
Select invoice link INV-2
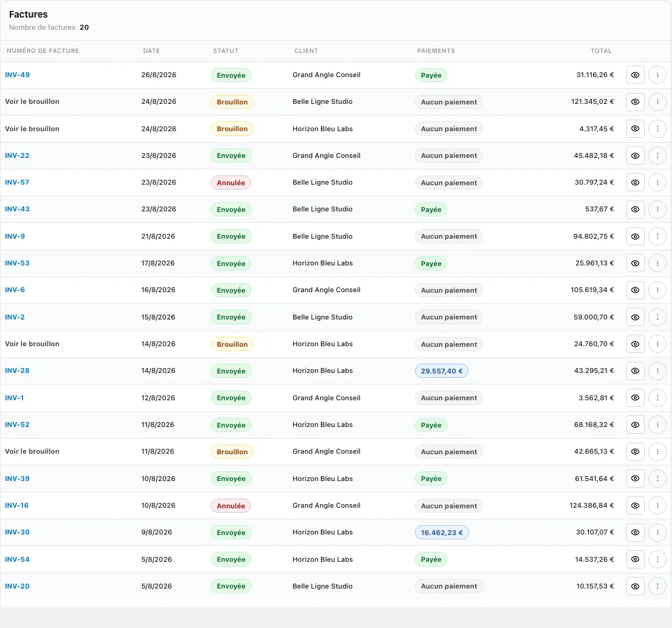point(15,317)
